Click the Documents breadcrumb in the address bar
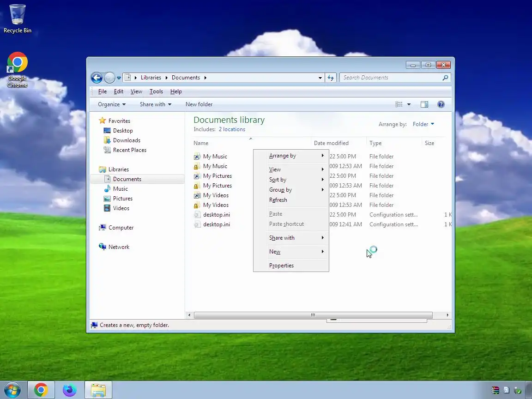The width and height of the screenshot is (532, 399). tap(186, 78)
